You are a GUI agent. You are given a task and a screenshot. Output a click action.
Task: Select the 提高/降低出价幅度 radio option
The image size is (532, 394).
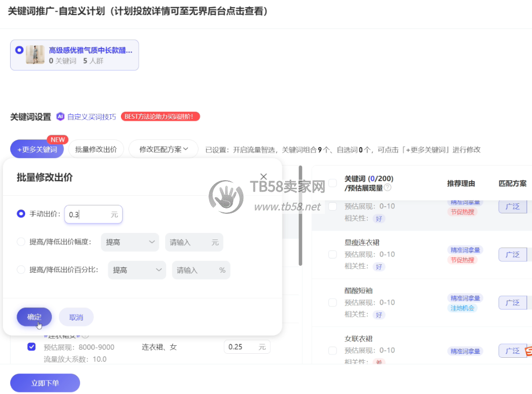(21, 242)
